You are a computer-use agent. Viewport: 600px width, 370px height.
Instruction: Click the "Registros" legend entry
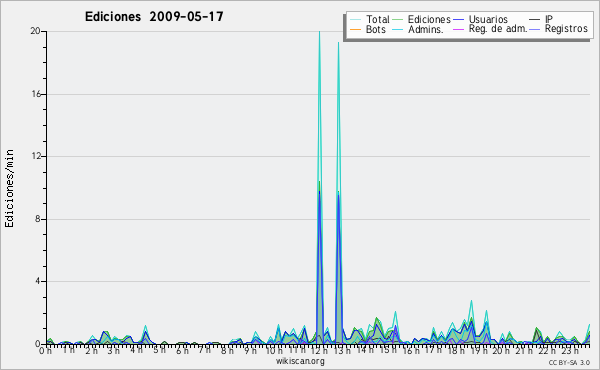(566, 29)
